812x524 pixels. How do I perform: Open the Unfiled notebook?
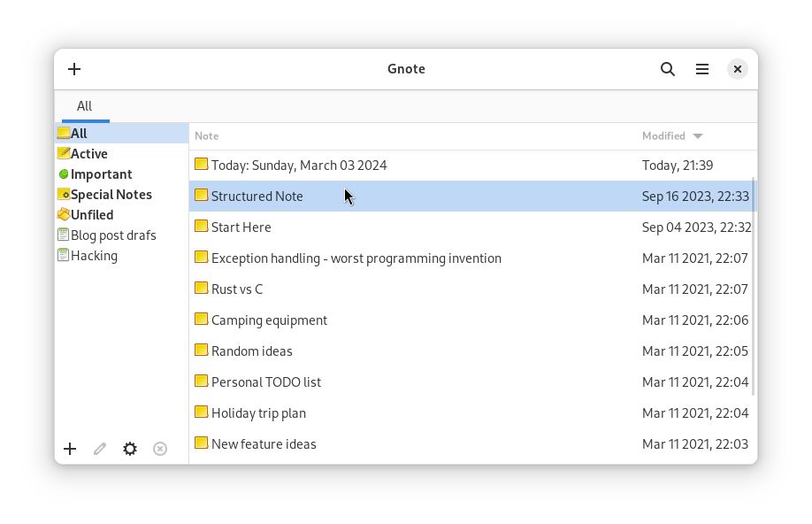(91, 215)
